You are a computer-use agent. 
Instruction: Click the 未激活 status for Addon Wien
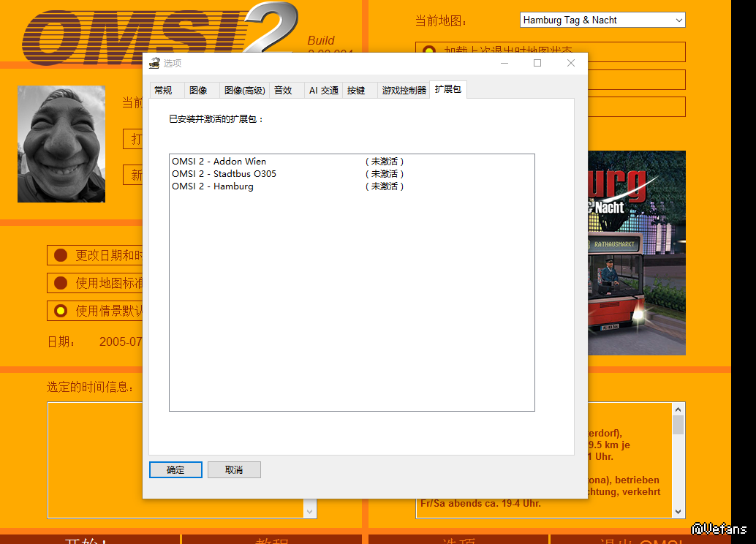[385, 161]
